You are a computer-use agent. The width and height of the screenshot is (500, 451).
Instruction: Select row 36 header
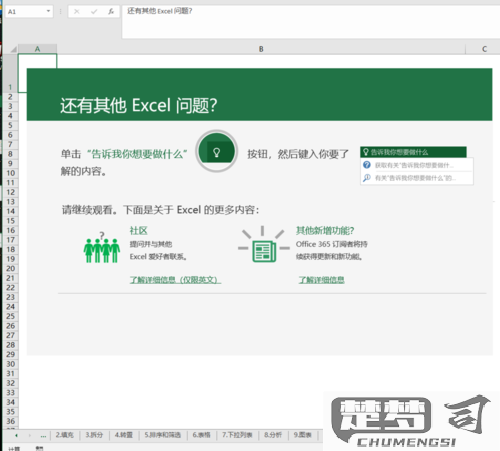(x=10, y=421)
